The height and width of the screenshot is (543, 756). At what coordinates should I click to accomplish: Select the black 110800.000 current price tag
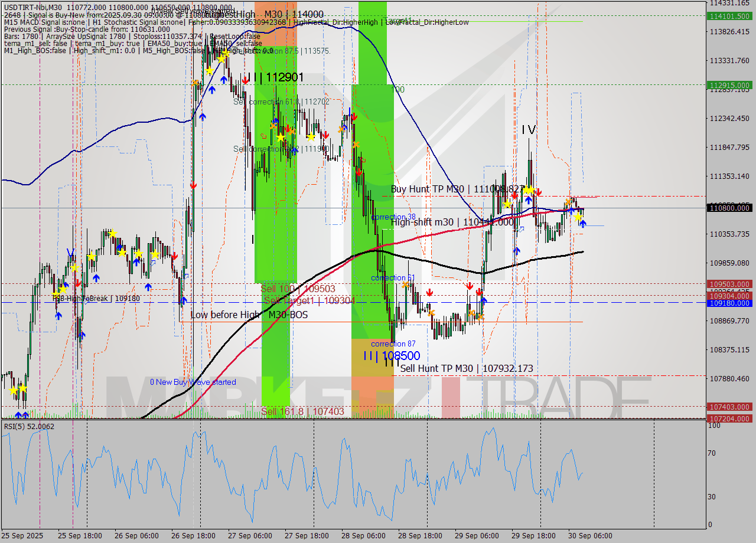coord(729,208)
